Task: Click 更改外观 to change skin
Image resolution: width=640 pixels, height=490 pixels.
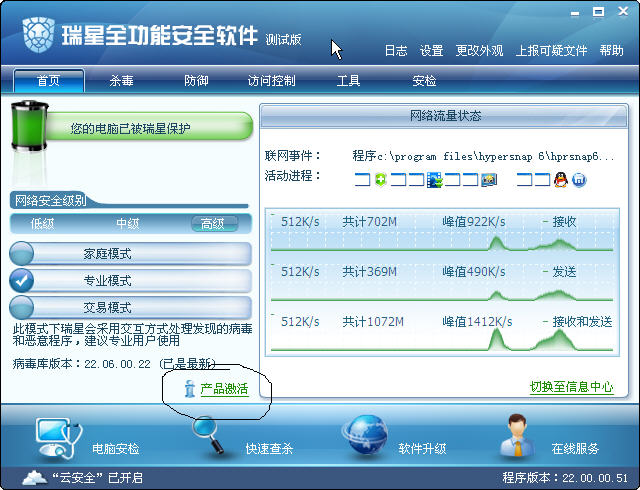Action: 479,51
